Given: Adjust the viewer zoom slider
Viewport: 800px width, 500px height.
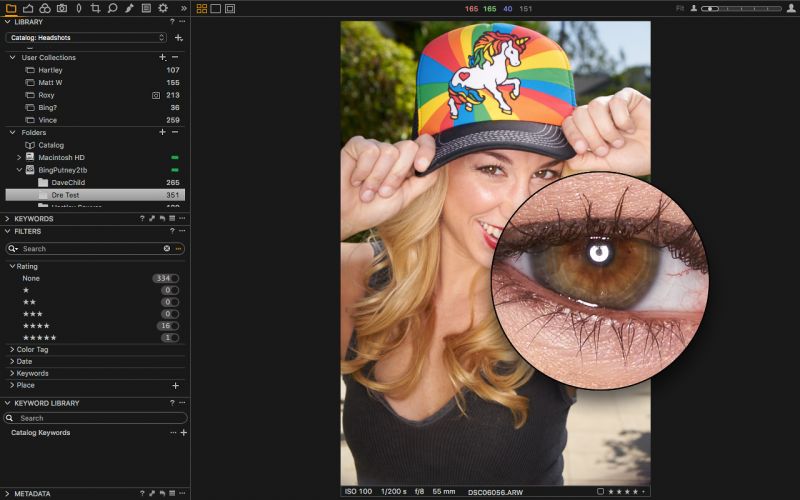Looking at the screenshot, I should click(x=741, y=9).
